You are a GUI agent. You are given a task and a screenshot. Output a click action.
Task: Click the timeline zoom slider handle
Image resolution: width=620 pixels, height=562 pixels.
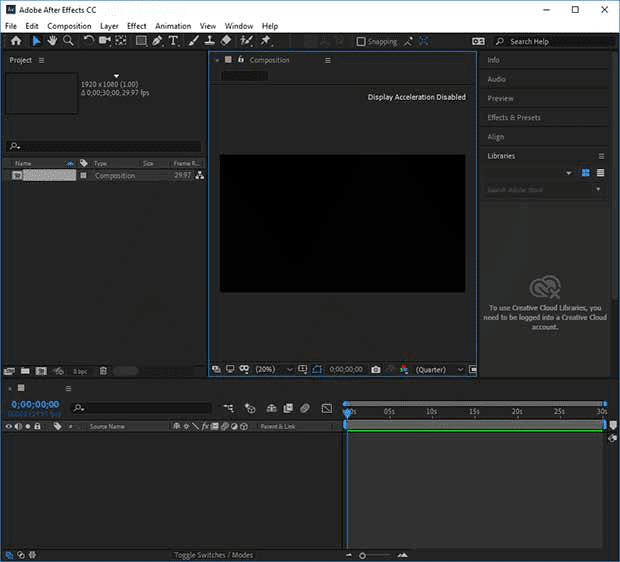click(362, 556)
